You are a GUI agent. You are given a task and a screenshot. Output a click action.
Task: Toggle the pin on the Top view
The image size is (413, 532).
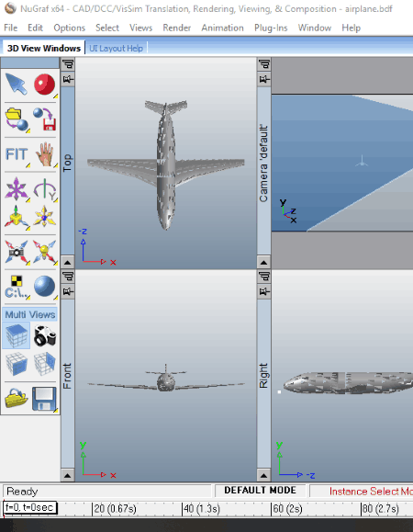(68, 79)
